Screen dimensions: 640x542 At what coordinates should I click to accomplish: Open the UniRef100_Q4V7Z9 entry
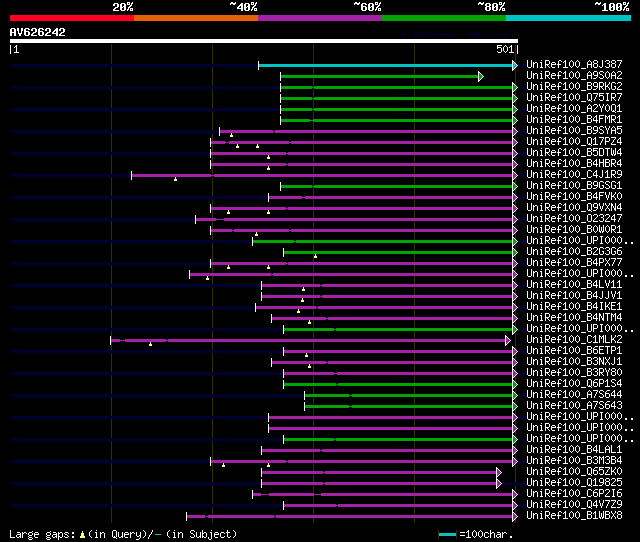pyautogui.click(x=574, y=505)
